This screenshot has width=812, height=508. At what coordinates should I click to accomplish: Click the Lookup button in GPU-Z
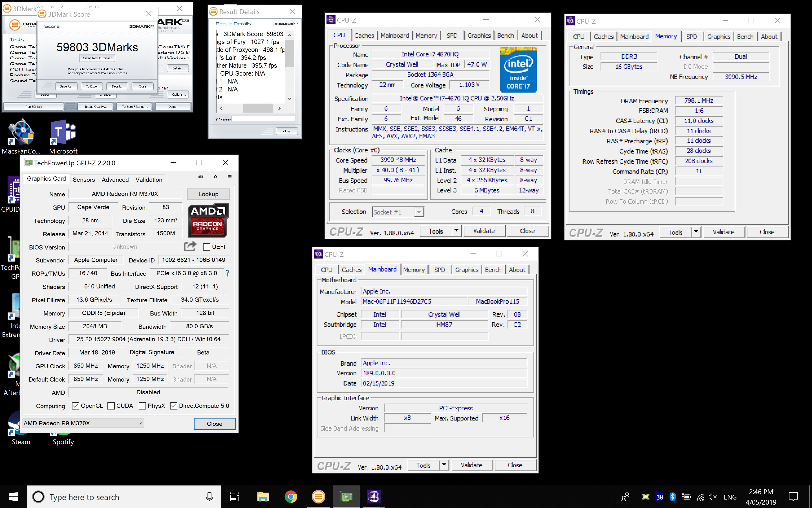click(208, 194)
